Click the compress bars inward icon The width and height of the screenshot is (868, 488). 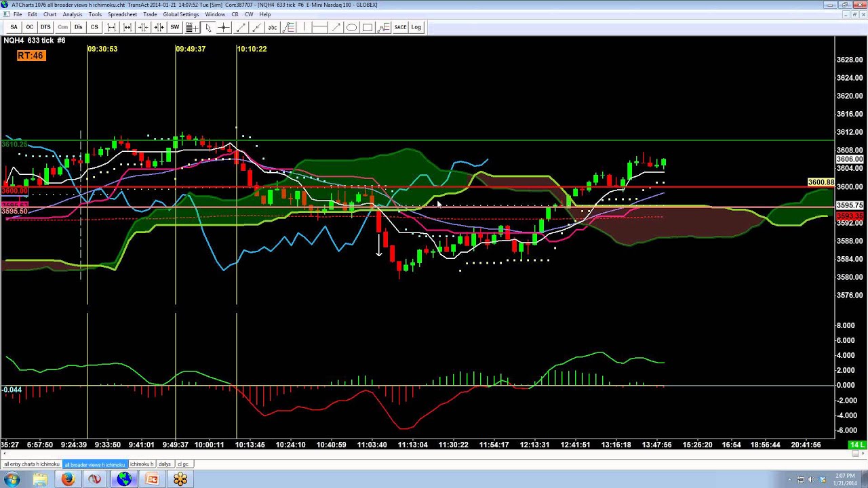143,27
